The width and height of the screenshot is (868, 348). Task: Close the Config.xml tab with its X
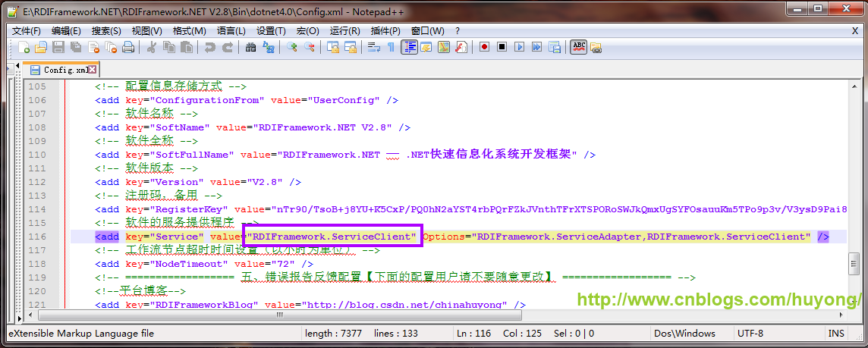pos(93,69)
